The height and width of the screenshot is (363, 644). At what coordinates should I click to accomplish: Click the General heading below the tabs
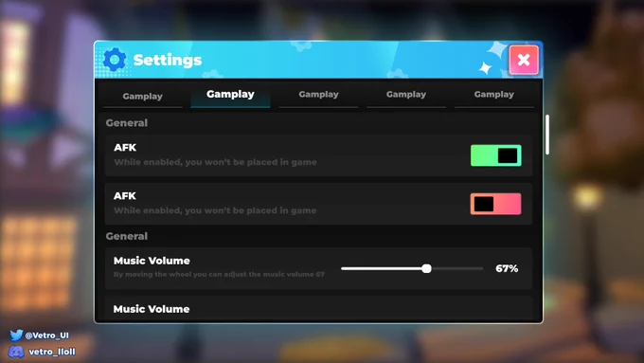point(127,123)
